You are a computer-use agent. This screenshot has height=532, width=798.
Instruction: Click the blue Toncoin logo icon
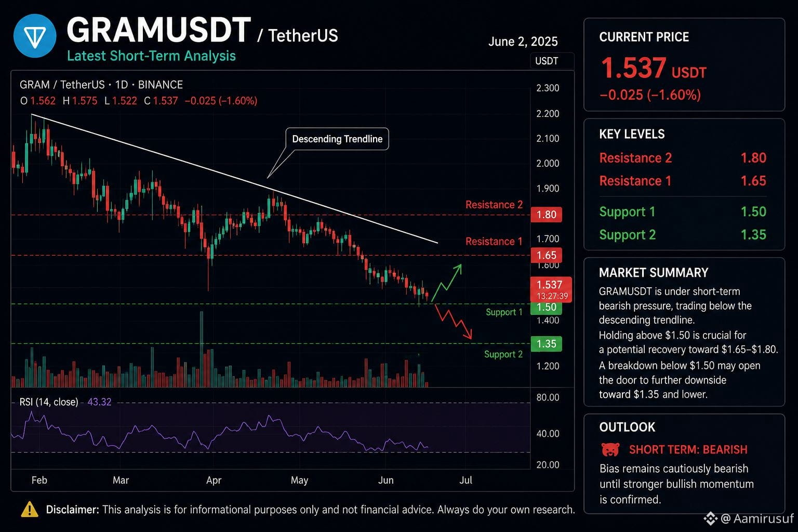[x=35, y=36]
